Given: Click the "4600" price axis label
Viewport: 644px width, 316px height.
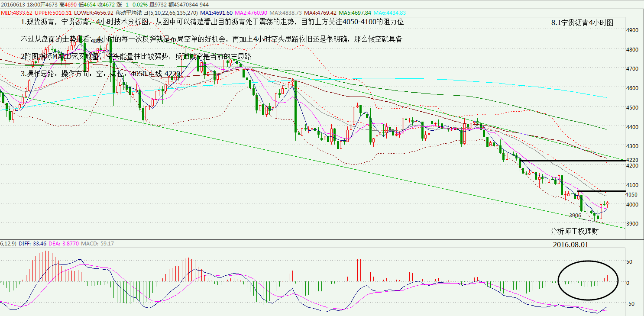Looking at the screenshot, I should point(632,88).
